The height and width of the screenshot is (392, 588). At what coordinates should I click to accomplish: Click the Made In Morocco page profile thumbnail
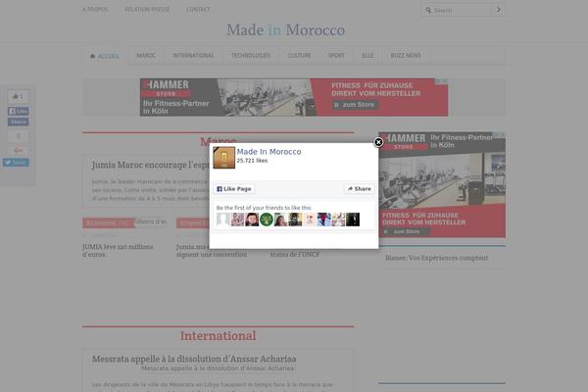pos(223,158)
